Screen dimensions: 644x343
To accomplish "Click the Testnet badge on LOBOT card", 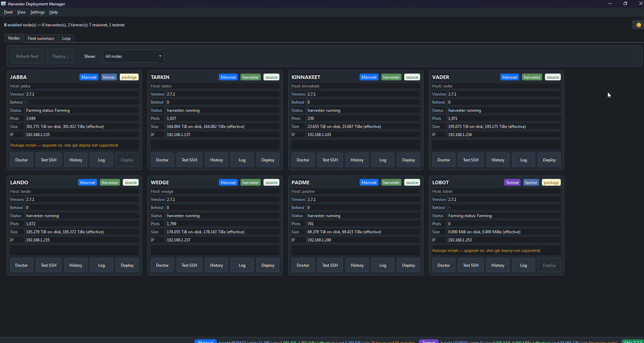I will [512, 183].
